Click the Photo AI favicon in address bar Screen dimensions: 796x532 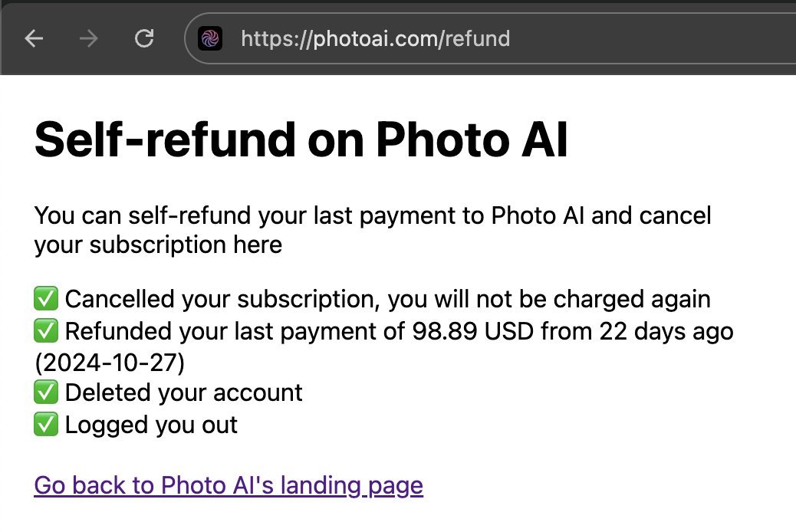coord(210,38)
